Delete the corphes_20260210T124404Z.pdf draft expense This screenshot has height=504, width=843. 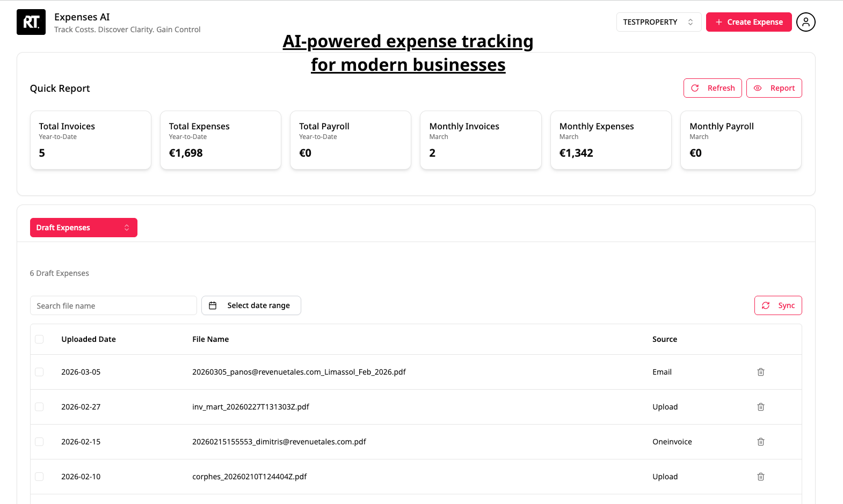[760, 476]
